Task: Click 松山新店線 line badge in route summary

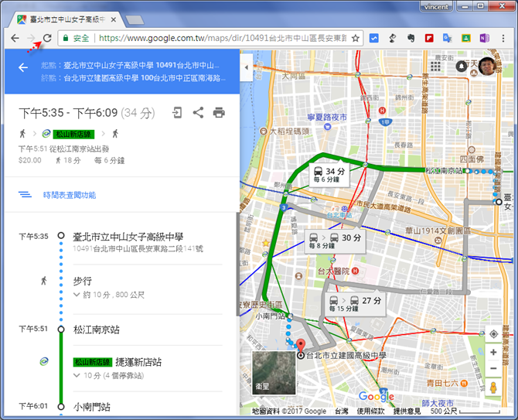Action: [74, 134]
